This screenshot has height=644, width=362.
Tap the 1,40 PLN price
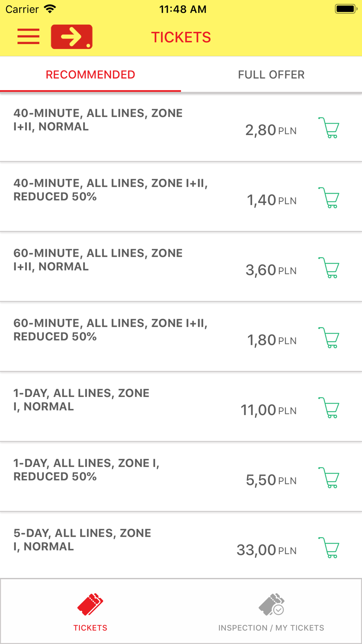tap(271, 200)
